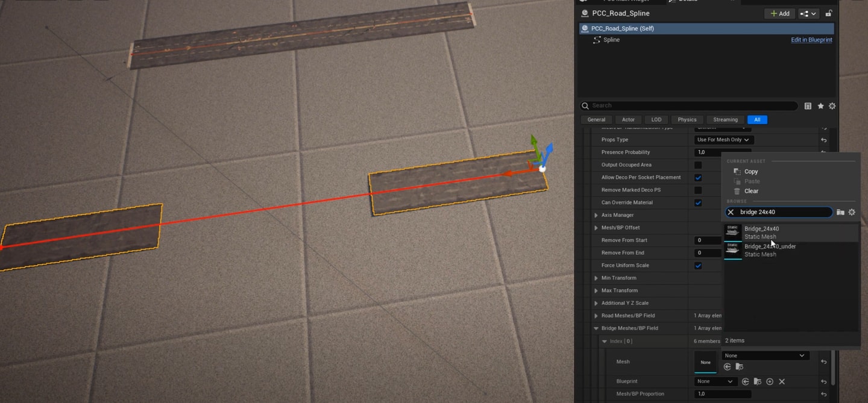Toggle the Can Override Material checkbox

(698, 202)
